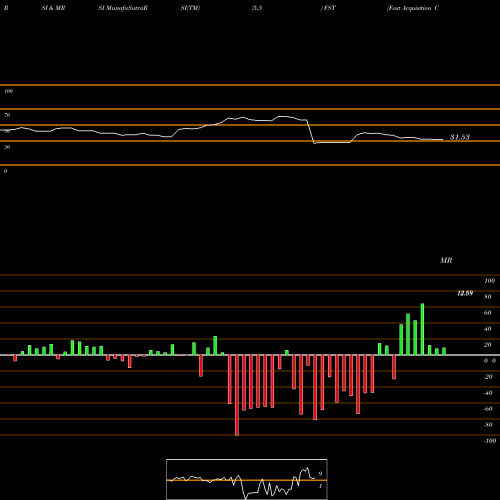Click the 80 label on MR axis

click(x=488, y=297)
